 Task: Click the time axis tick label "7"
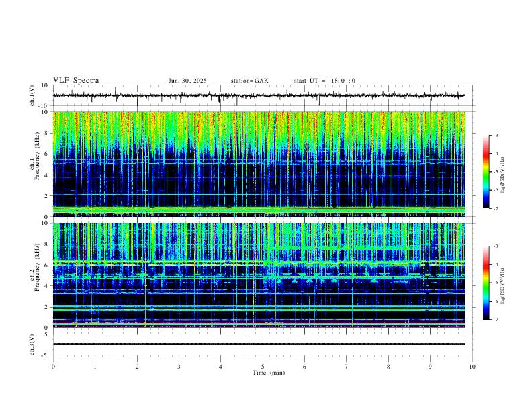(x=347, y=367)
